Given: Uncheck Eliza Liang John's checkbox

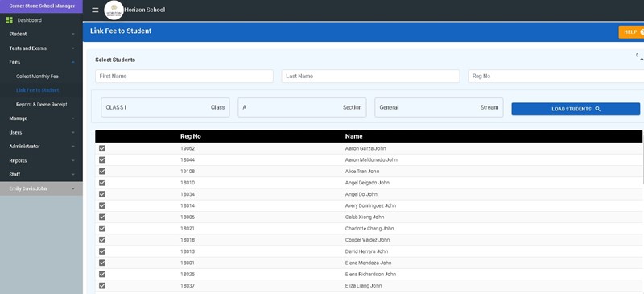Looking at the screenshot, I should [102, 286].
